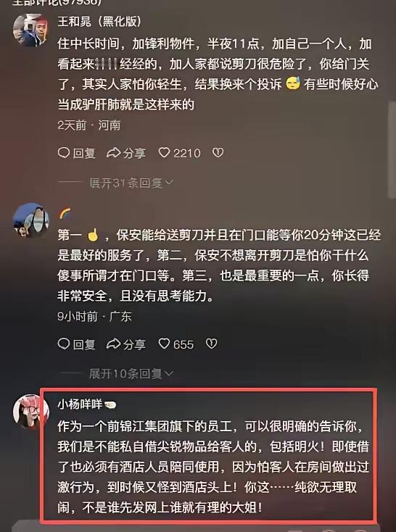Click the rainbow emoji username
396x532 pixels.
click(x=65, y=214)
